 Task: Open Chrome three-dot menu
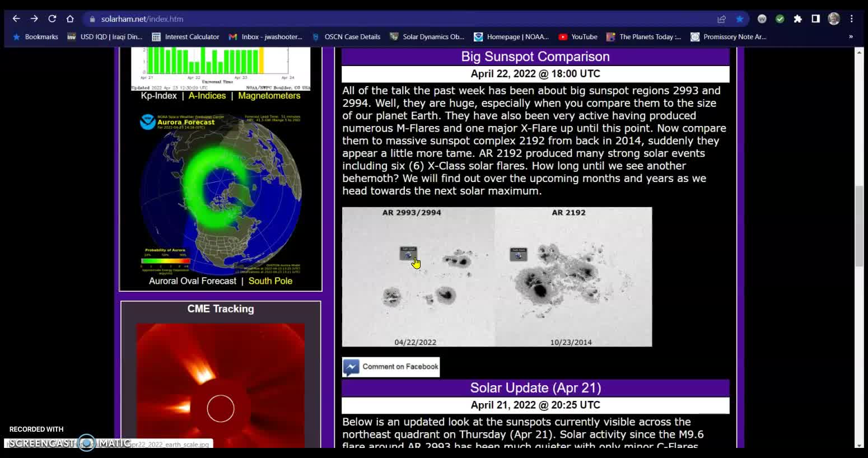(852, 19)
